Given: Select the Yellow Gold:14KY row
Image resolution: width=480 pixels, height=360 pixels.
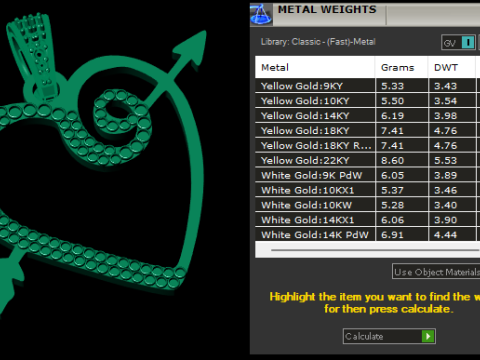Looking at the screenshot, I should point(368,116).
